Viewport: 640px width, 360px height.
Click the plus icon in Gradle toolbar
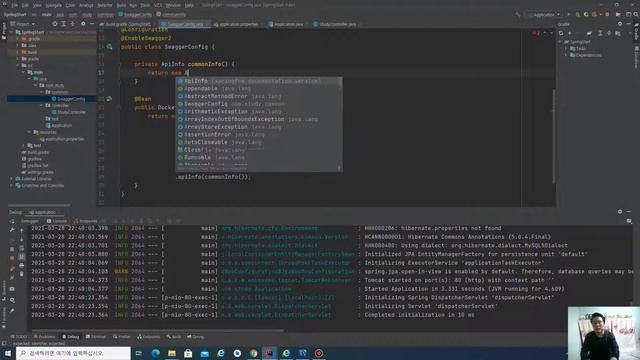570,33
